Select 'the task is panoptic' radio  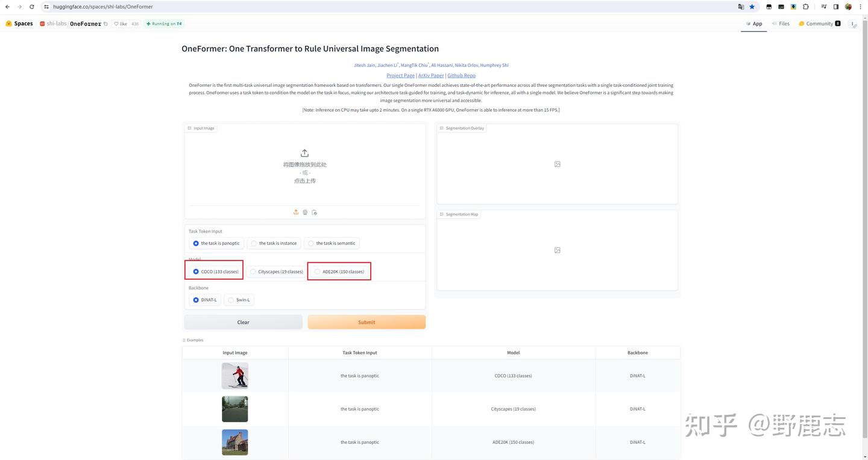[x=216, y=243]
